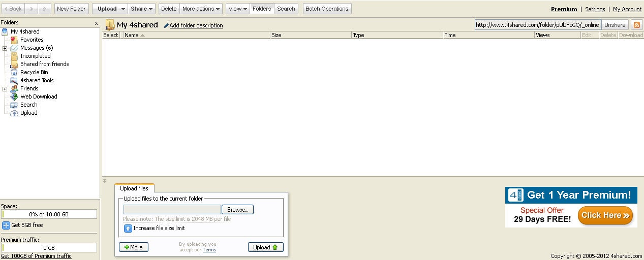Click the Friends people icon
644x260 pixels.
[14, 88]
